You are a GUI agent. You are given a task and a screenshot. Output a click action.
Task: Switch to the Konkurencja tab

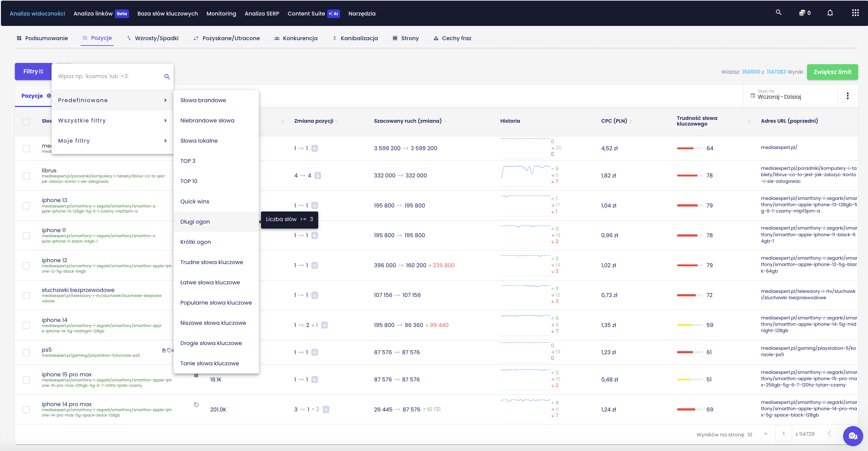pos(296,38)
